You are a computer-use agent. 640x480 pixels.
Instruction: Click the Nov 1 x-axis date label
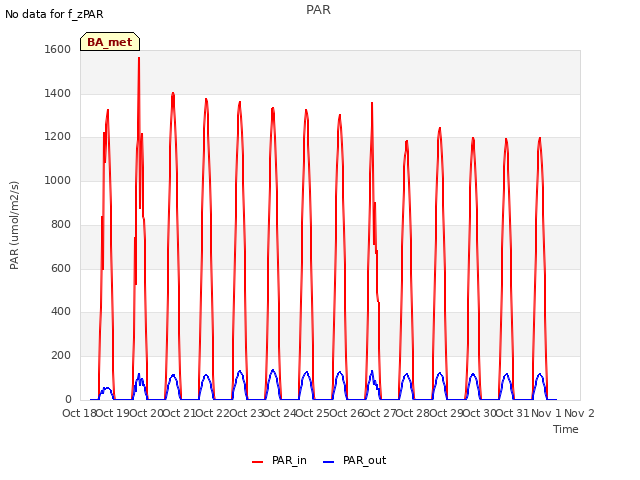546,413
